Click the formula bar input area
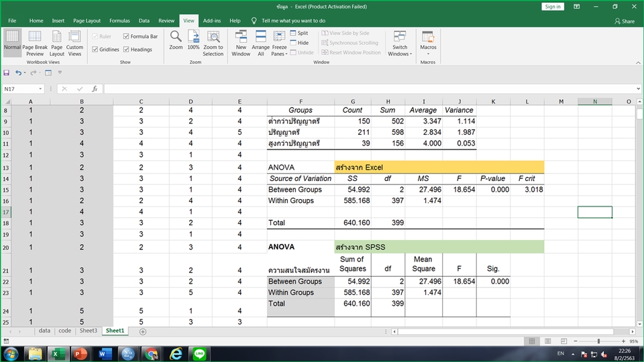 point(369,88)
